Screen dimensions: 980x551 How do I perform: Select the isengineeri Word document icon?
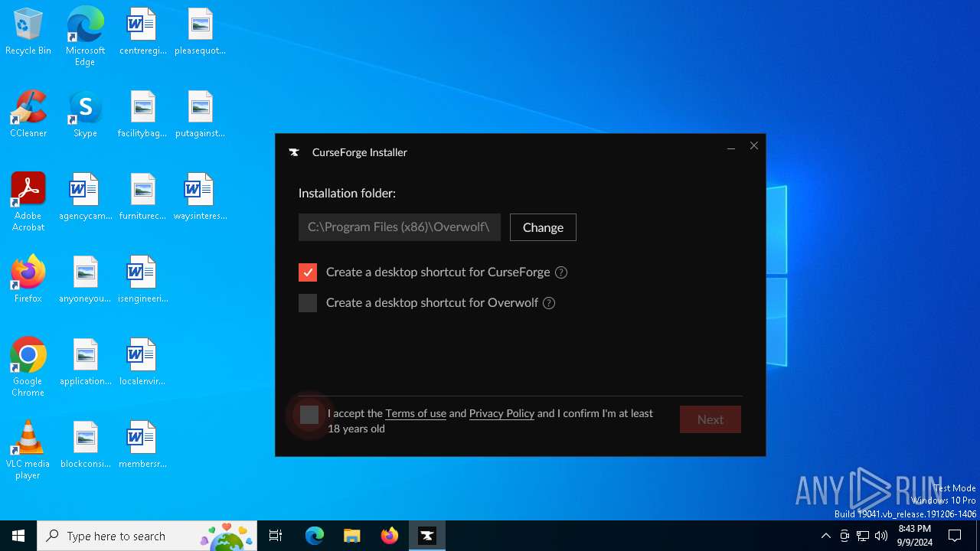pos(142,279)
